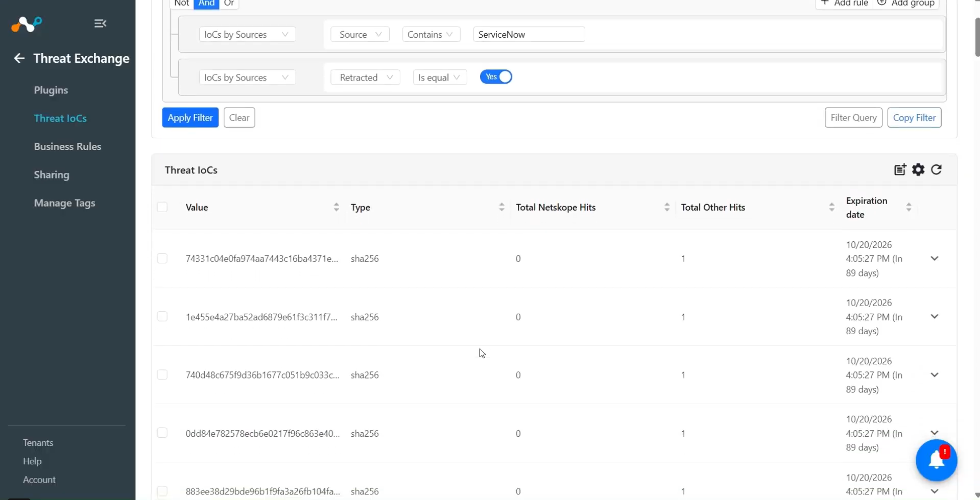
Task: Select the row for 1e455e4a27ba52ad6879e61f3c311f7
Action: (162, 317)
